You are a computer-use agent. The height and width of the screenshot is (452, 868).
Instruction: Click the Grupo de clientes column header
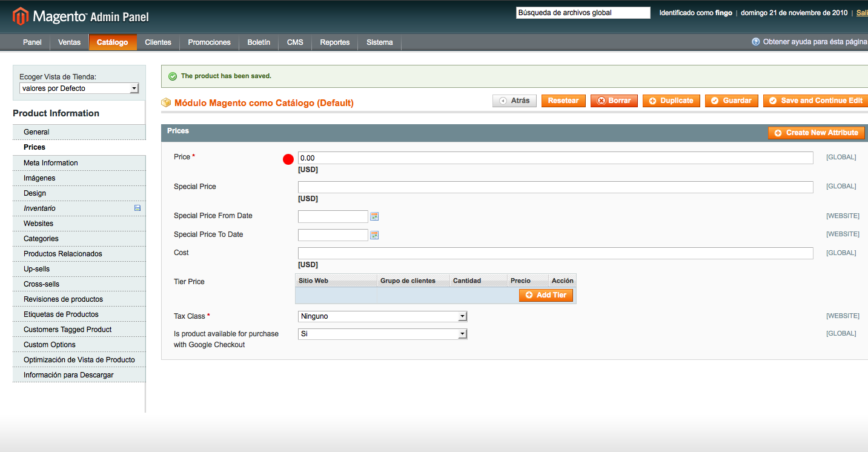(x=414, y=281)
